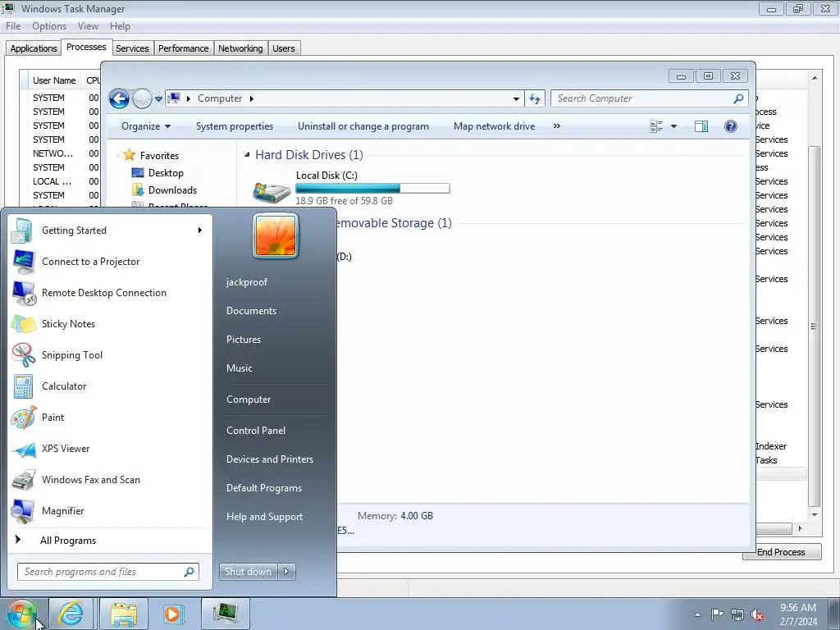Screen dimensions: 840x630
Task: Open Devices and Printers link
Action: (269, 459)
